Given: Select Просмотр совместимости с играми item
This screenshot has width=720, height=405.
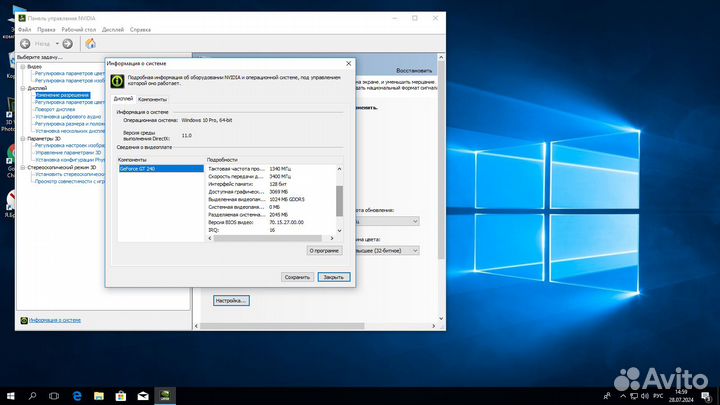Looking at the screenshot, I should click(70, 181).
